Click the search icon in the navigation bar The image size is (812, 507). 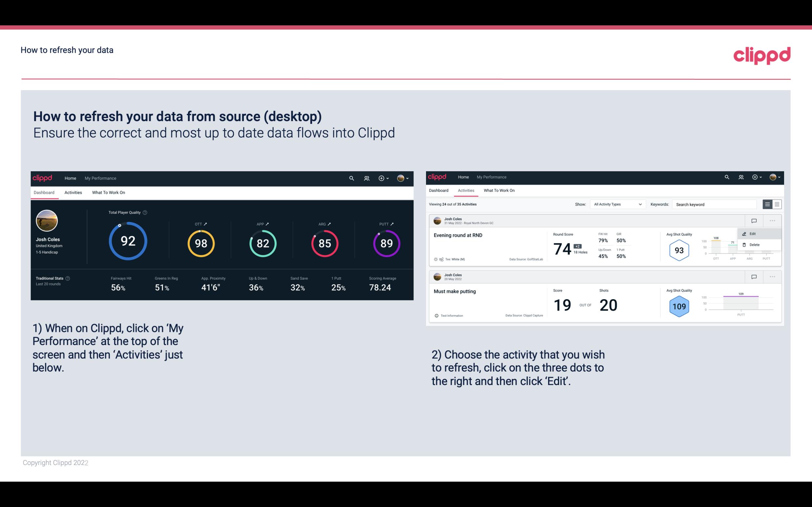351,177
